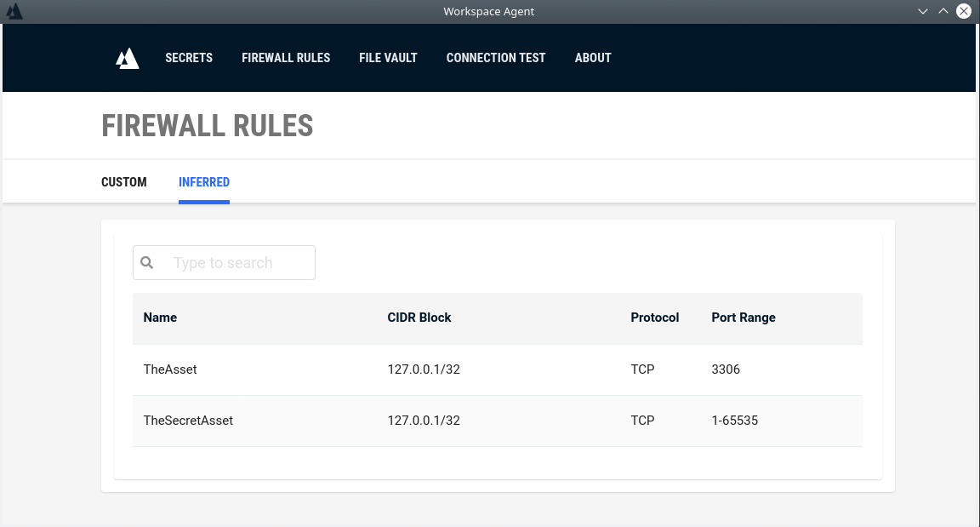
Task: Maximize the Workspace Agent window
Action: (x=943, y=11)
